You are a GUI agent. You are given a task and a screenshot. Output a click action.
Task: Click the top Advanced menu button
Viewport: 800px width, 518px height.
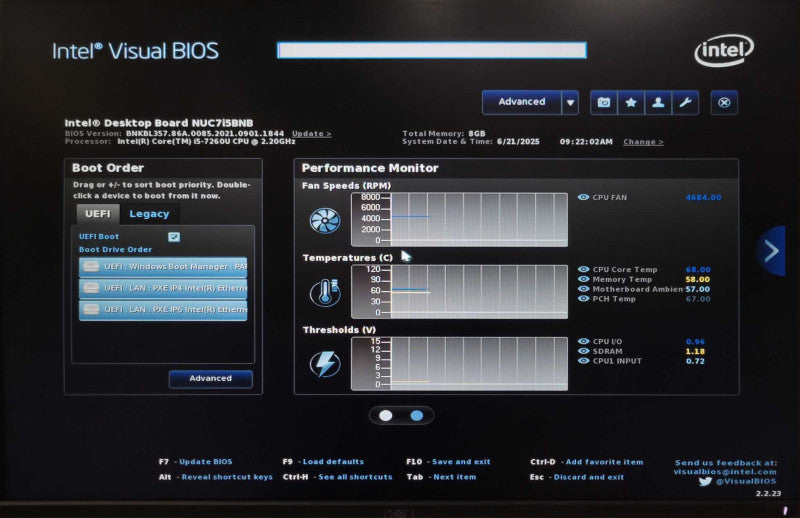pyautogui.click(x=522, y=102)
